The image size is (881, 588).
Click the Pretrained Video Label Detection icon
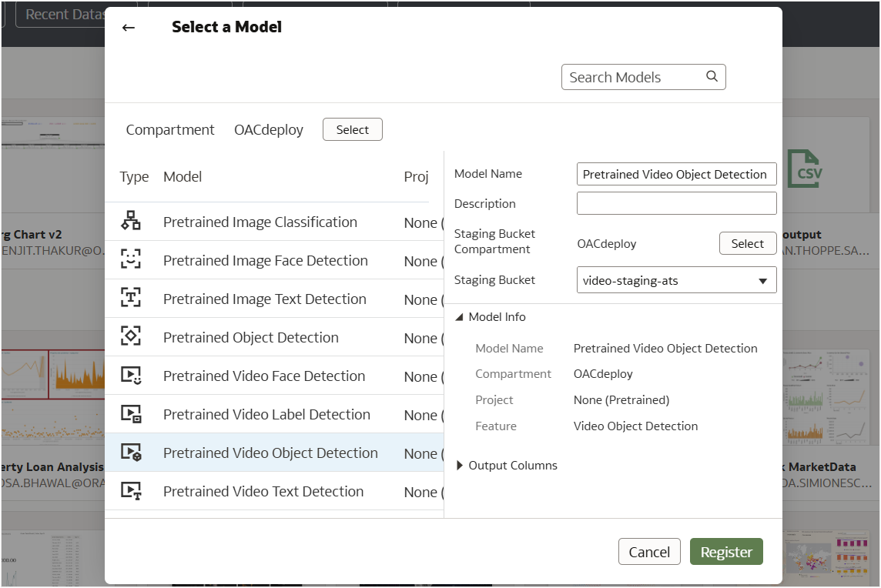point(132,414)
